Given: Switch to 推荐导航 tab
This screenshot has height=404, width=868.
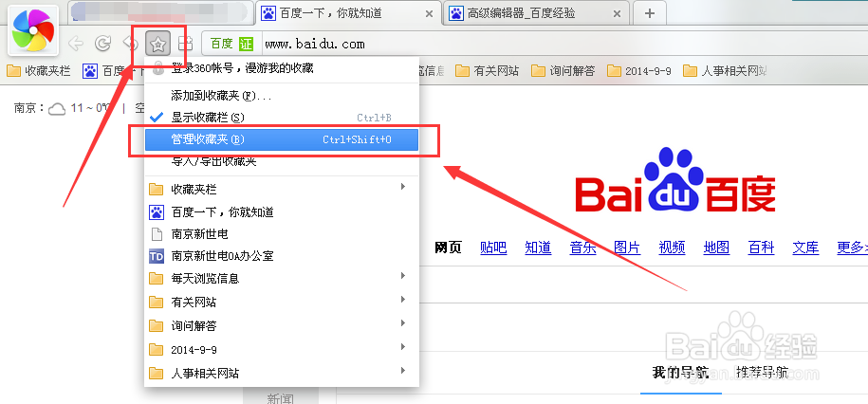Looking at the screenshot, I should [763, 373].
